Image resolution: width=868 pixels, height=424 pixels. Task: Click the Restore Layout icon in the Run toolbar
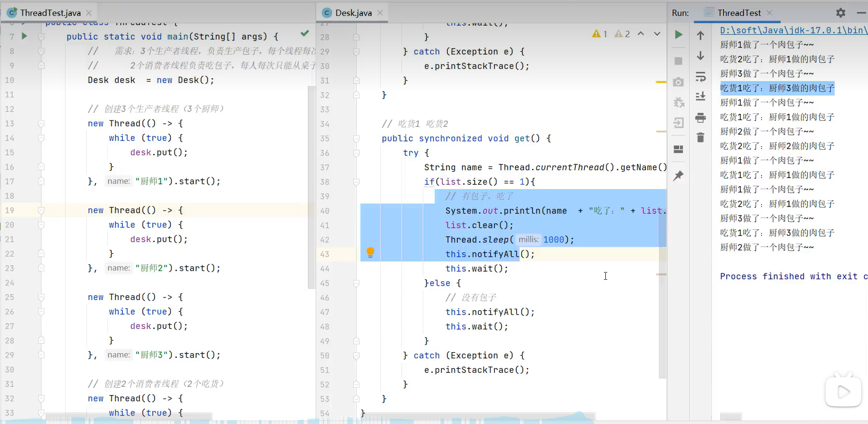tap(678, 149)
